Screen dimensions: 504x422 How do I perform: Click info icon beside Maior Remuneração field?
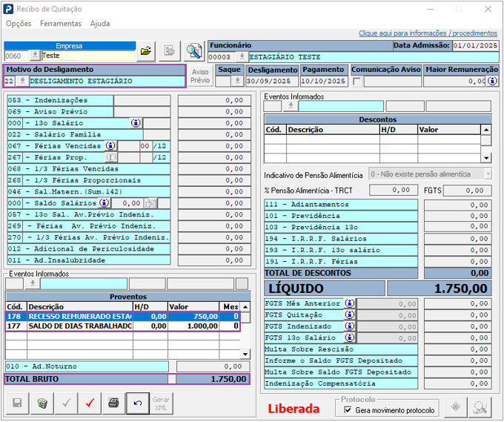pos(493,82)
